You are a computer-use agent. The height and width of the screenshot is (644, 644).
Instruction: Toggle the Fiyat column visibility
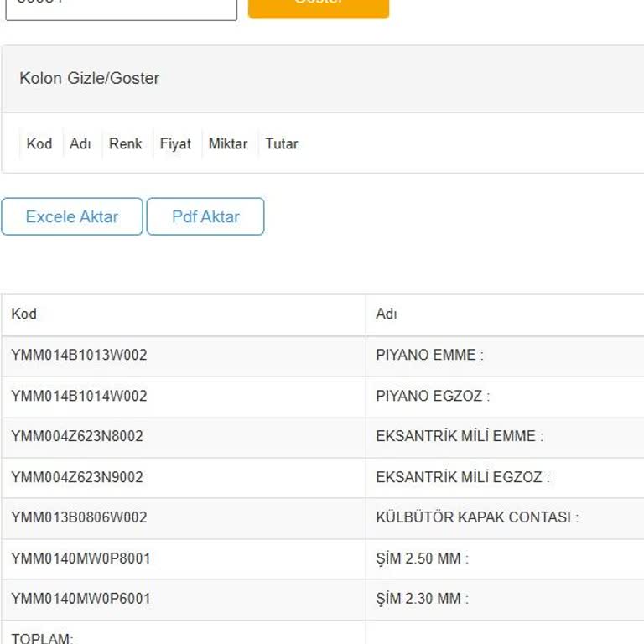click(175, 143)
